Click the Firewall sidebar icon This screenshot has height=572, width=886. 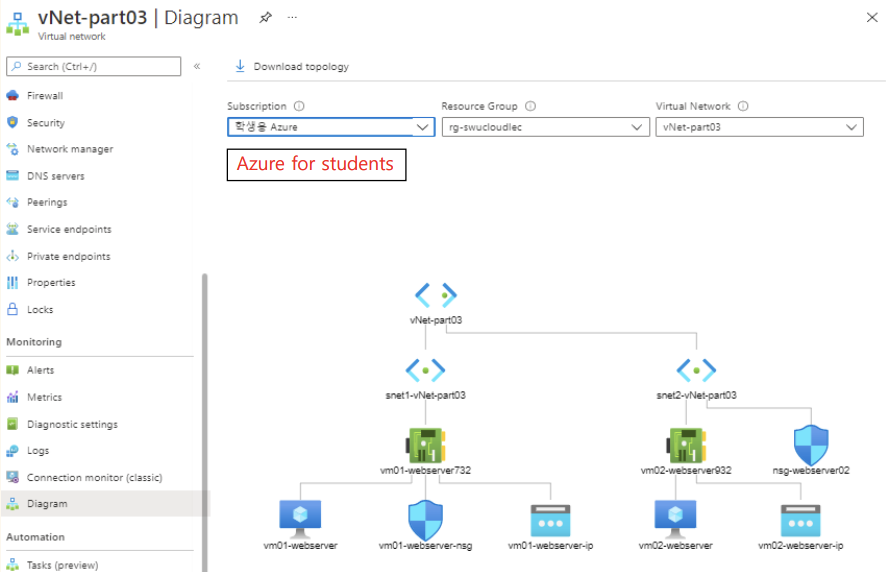click(x=12, y=96)
